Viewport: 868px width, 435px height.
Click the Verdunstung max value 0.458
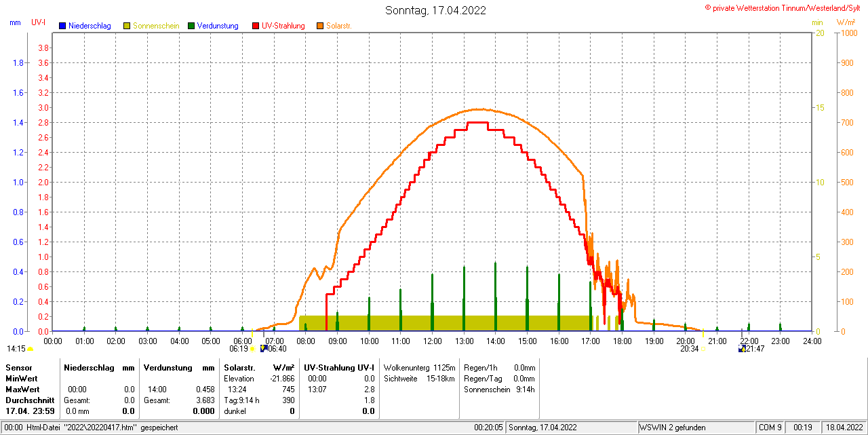204,390
